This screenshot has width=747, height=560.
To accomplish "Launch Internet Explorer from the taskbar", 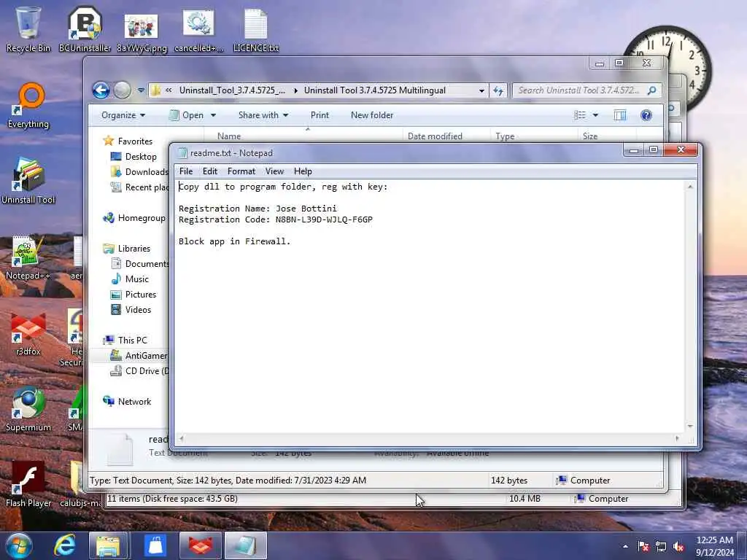I will tap(65, 545).
